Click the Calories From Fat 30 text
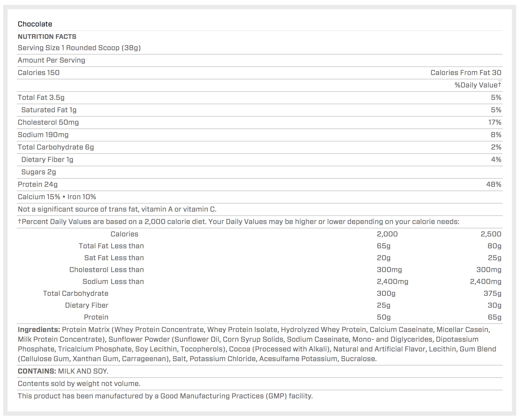This screenshot has width=520, height=420. [x=465, y=73]
